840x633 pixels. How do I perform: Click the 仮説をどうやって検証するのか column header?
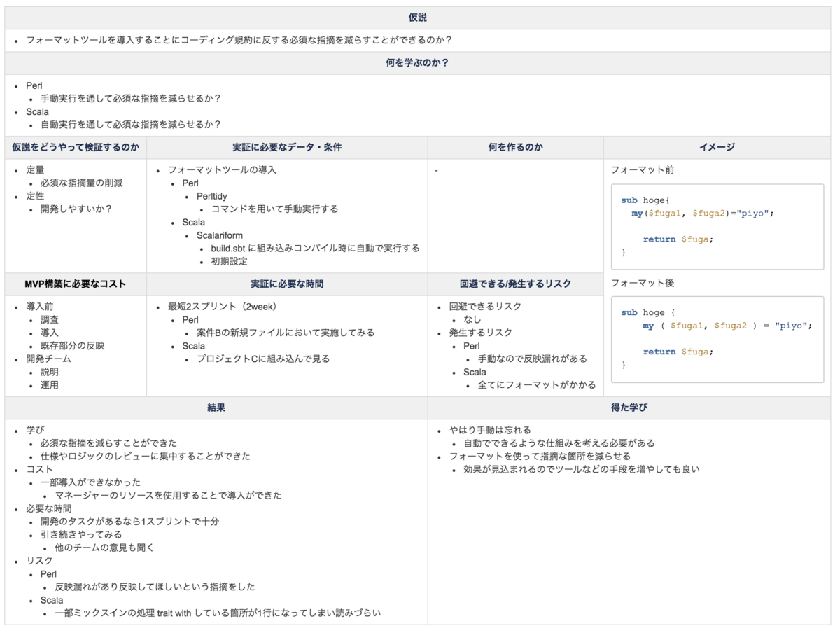(76, 147)
